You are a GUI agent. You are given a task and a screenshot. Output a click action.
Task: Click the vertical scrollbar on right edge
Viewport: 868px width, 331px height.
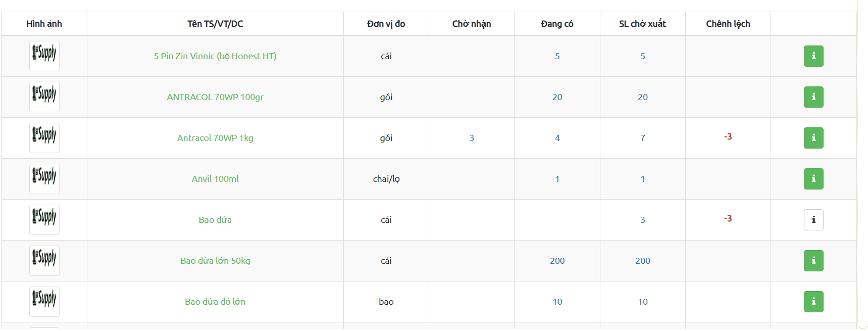[862, 162]
